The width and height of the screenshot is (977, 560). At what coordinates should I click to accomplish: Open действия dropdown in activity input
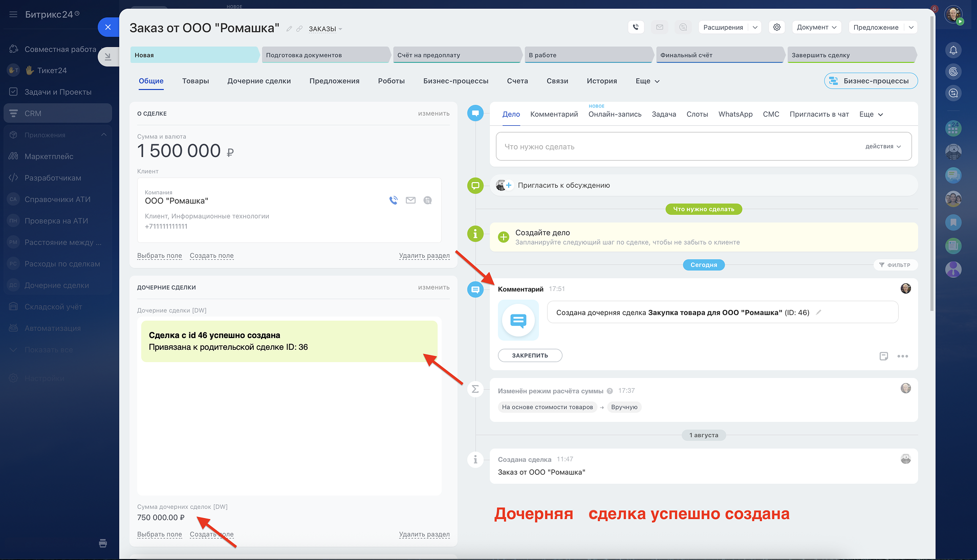click(883, 146)
